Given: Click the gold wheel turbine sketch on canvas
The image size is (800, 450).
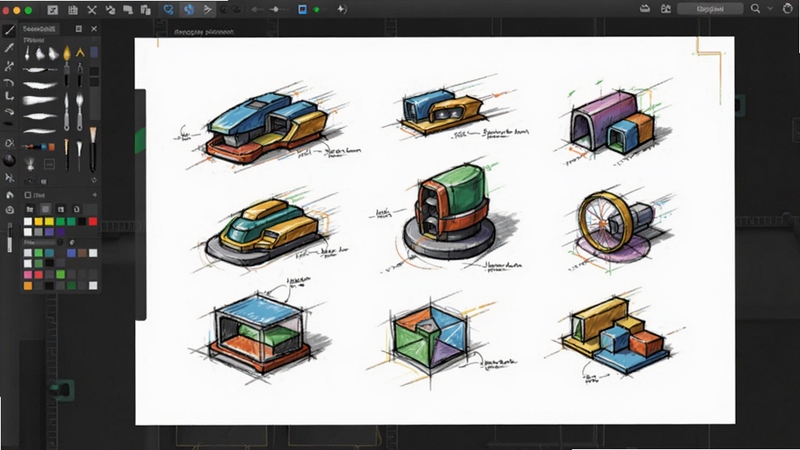Looking at the screenshot, I should [616, 227].
